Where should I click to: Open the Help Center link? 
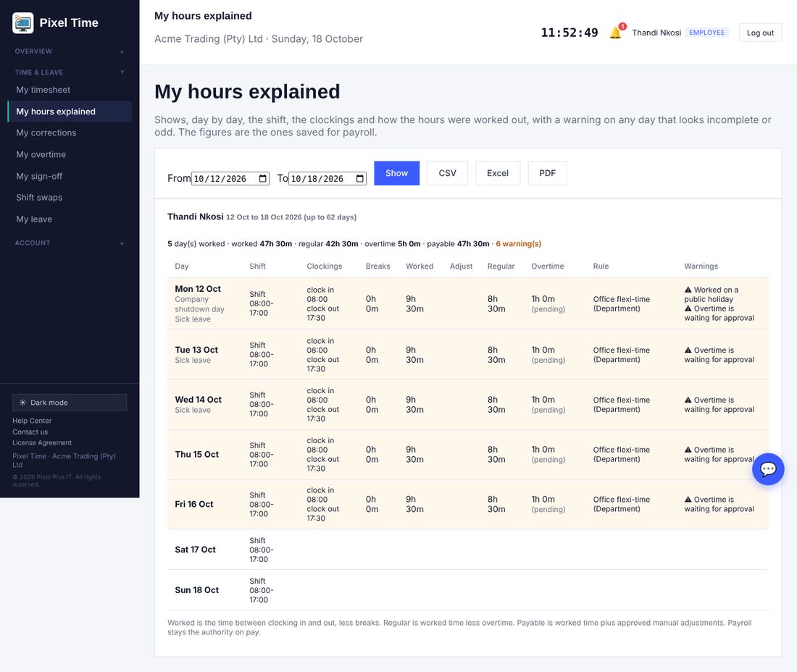(x=32, y=421)
